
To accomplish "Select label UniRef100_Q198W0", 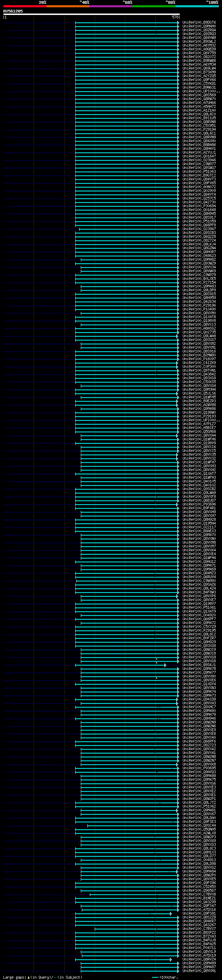I will point(199,412).
